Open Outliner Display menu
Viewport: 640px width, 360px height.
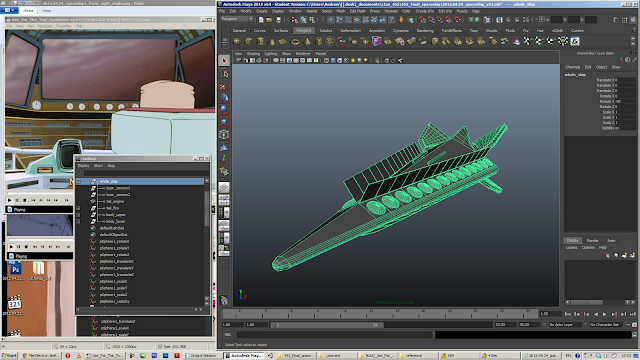point(83,166)
